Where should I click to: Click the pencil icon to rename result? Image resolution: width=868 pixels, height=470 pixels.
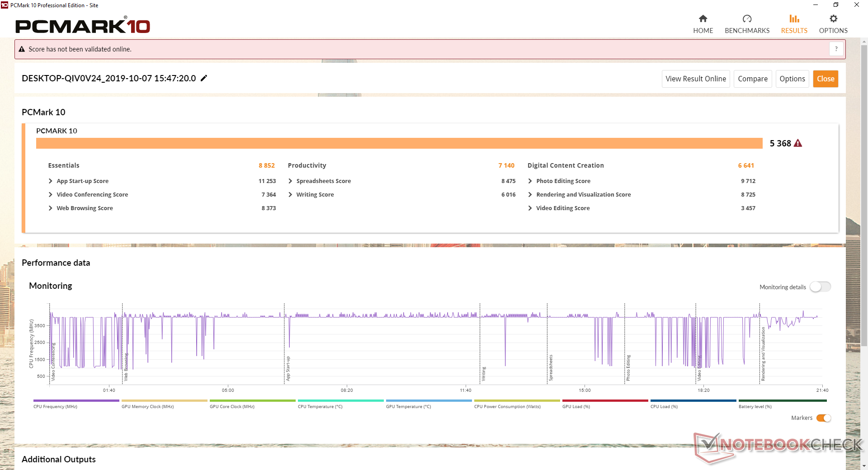[x=204, y=78]
